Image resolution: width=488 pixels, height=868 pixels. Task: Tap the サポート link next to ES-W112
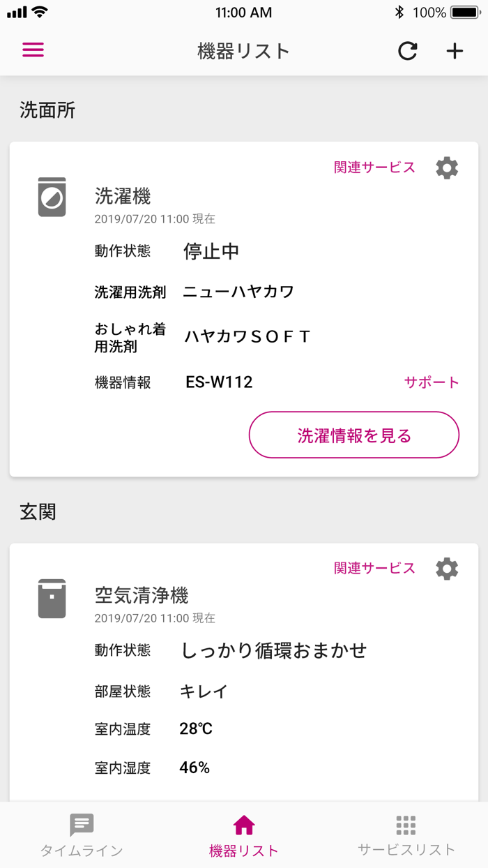[430, 382]
